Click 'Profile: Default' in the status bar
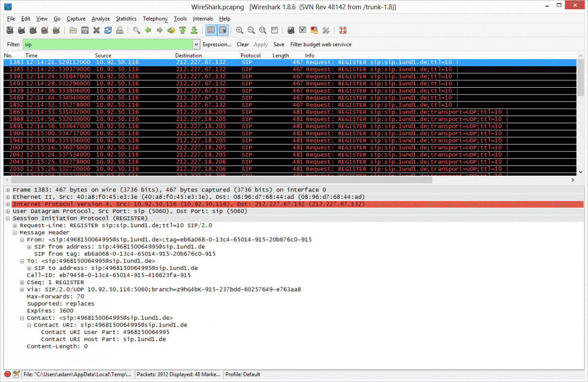 243,375
